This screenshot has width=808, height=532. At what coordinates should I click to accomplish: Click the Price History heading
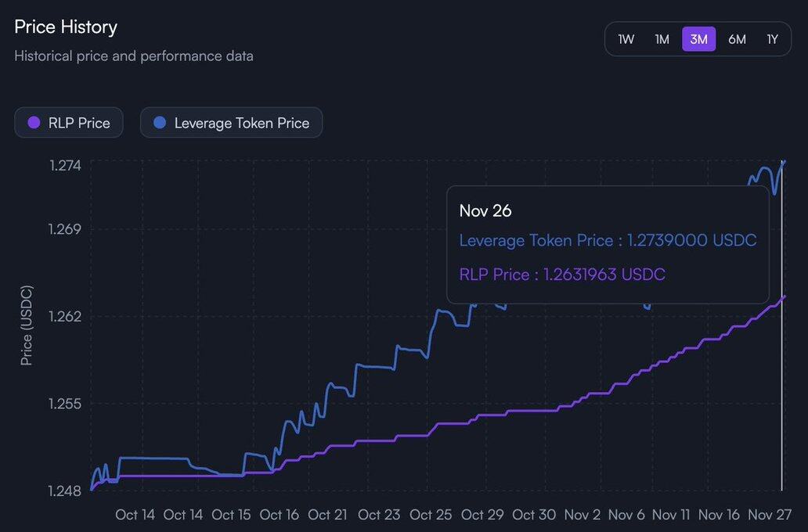[66, 27]
